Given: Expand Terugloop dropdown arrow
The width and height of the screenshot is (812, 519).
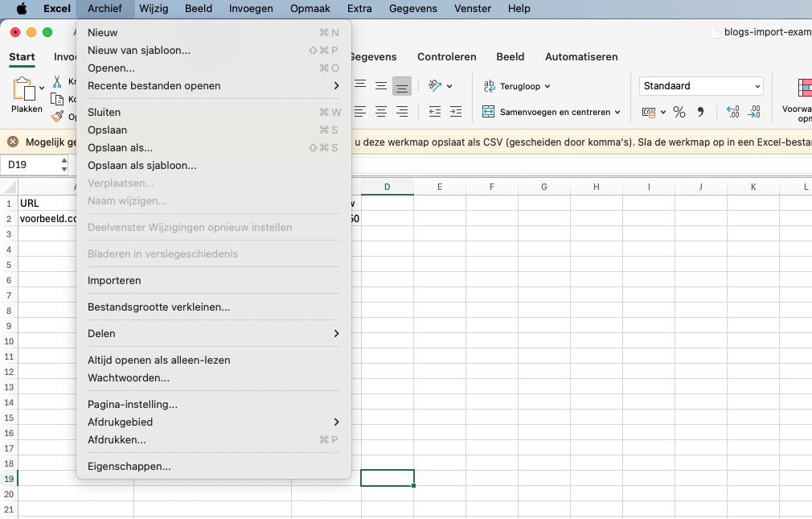Looking at the screenshot, I should (x=547, y=87).
